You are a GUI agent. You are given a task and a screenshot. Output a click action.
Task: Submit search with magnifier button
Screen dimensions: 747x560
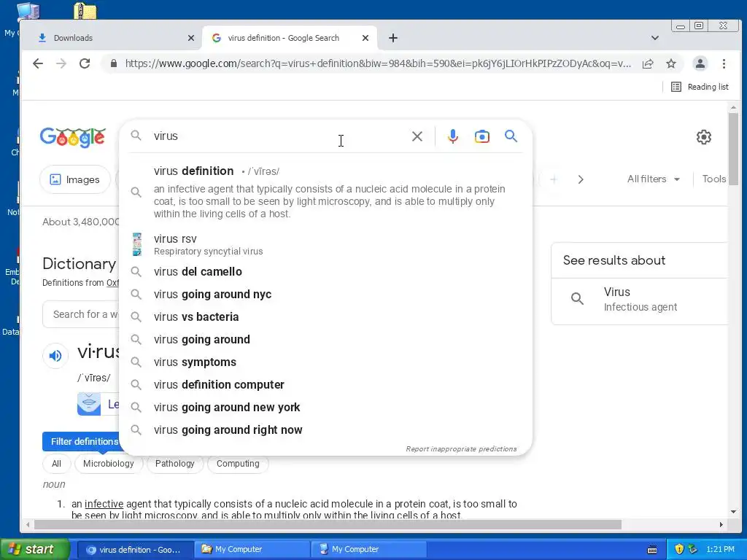coord(511,136)
